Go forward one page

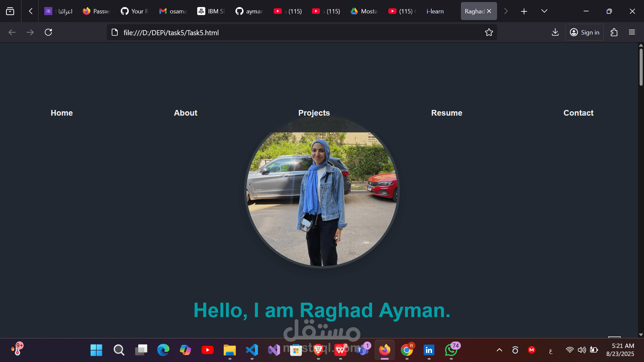coord(30,32)
